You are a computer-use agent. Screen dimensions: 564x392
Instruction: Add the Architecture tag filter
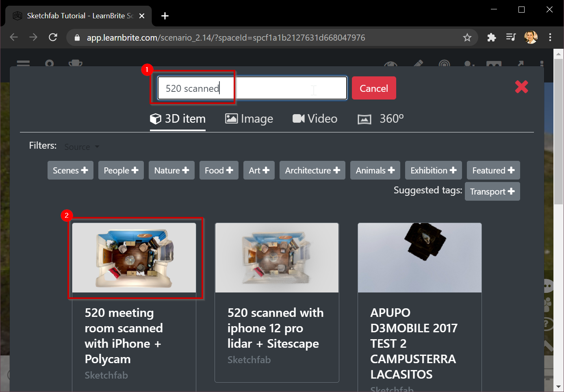pyautogui.click(x=312, y=171)
